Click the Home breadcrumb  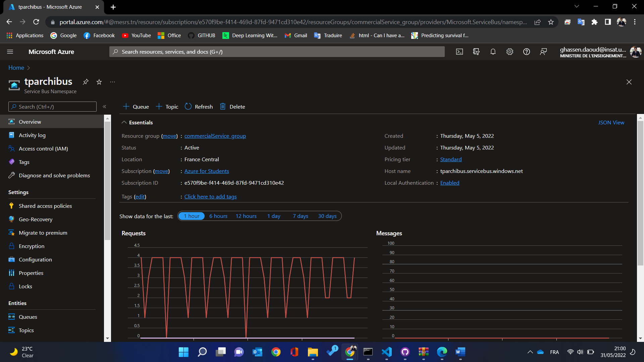tap(16, 68)
